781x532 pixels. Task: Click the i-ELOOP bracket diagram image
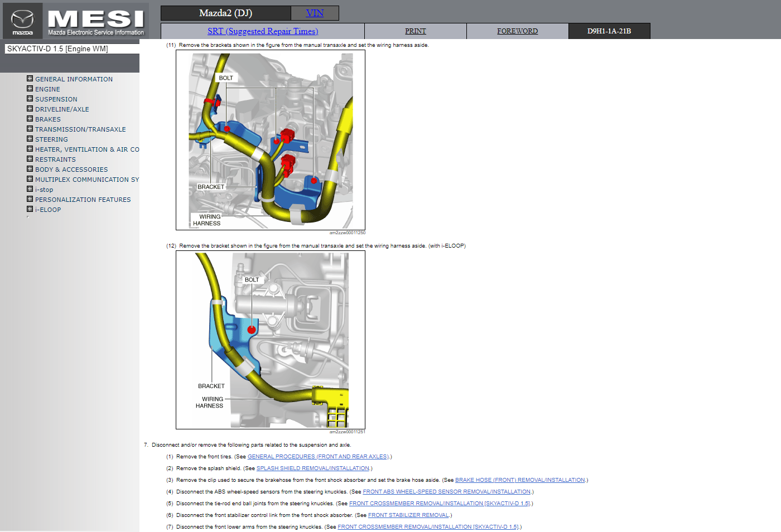[271, 340]
